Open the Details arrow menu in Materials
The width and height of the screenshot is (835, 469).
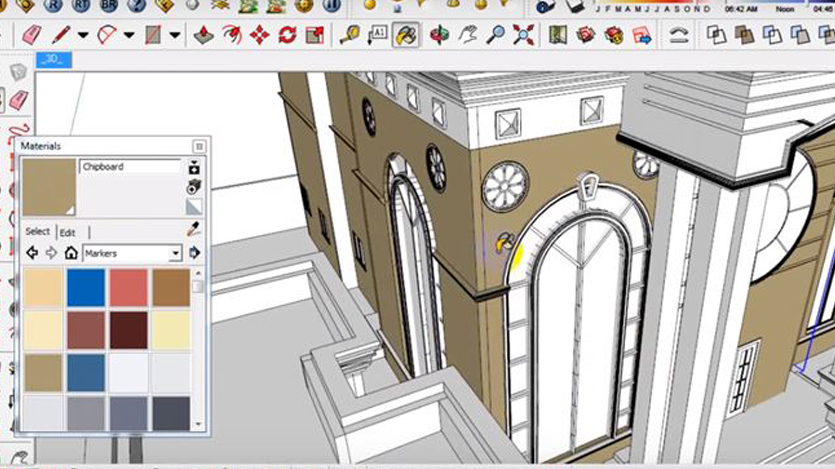pyautogui.click(x=194, y=253)
